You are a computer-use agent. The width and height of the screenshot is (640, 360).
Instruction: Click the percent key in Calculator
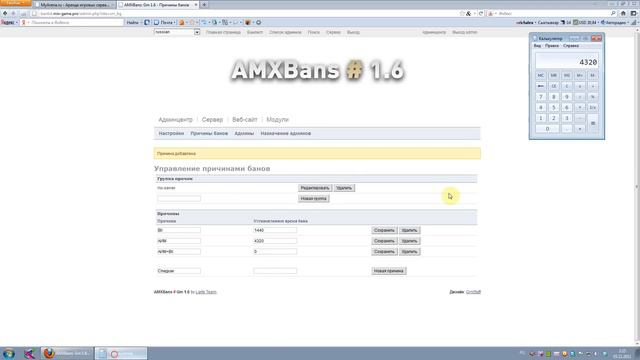[592, 97]
